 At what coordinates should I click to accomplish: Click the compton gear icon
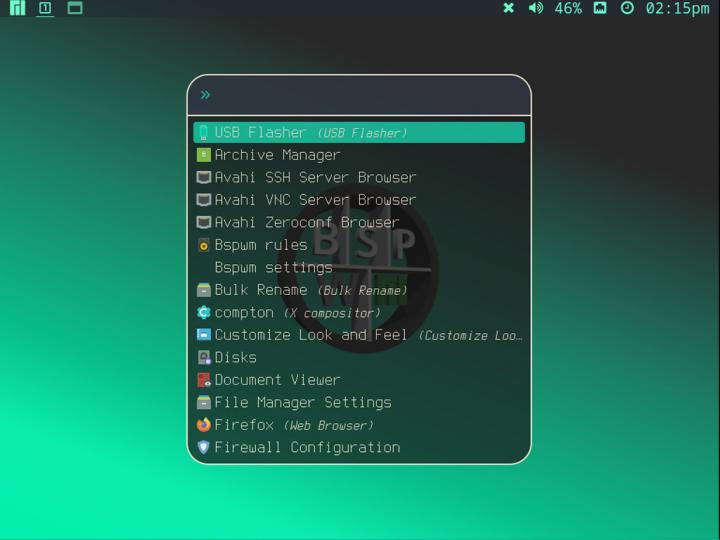pos(204,312)
